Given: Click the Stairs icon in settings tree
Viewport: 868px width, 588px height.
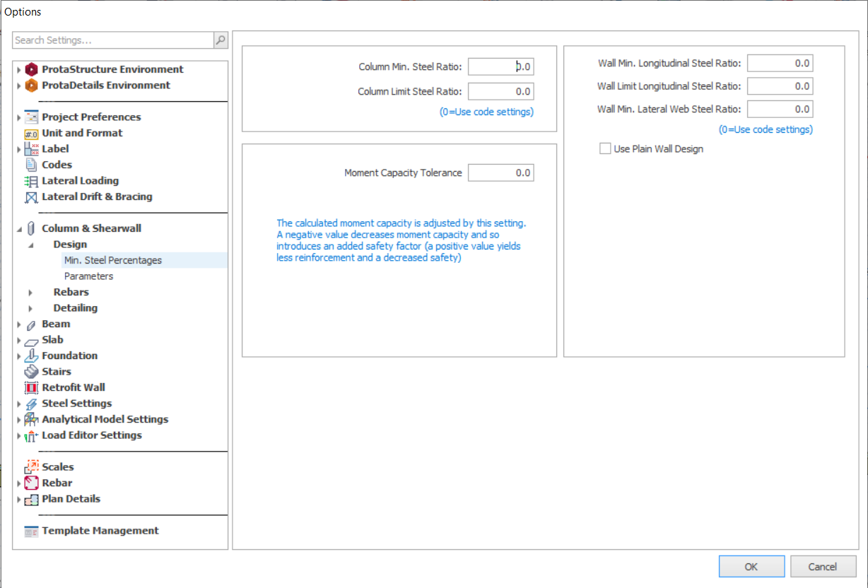Looking at the screenshot, I should click(31, 372).
